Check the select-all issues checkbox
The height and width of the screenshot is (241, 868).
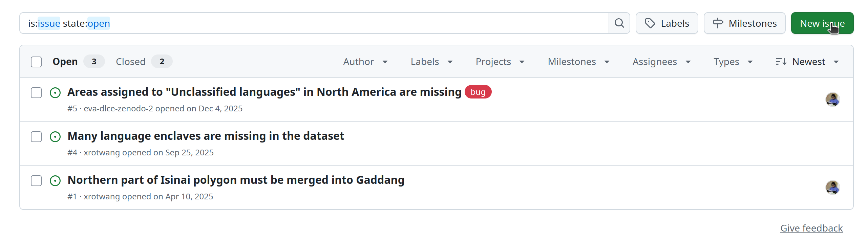coord(36,62)
